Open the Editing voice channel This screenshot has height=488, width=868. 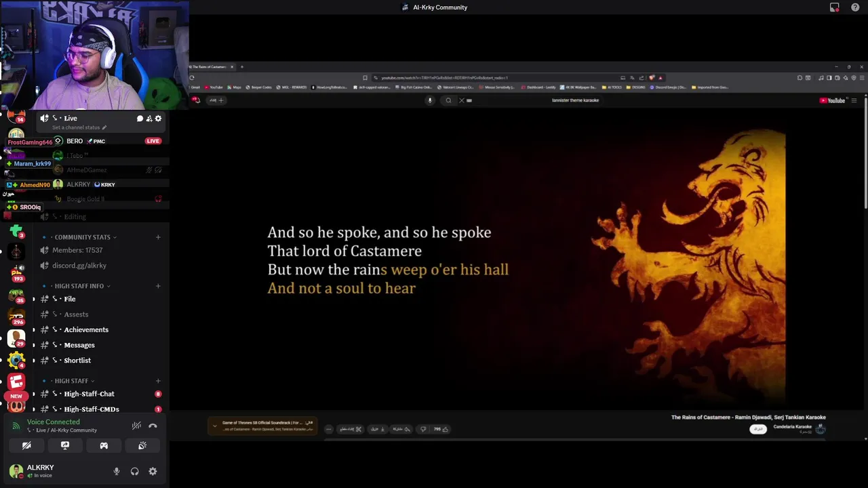tap(75, 217)
